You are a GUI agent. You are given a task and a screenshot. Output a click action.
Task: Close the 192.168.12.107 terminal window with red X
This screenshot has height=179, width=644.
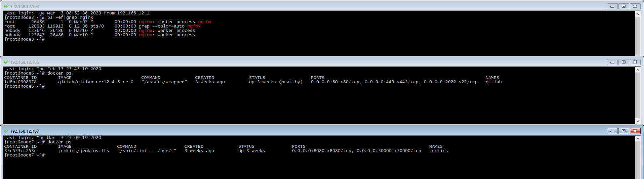click(x=635, y=131)
